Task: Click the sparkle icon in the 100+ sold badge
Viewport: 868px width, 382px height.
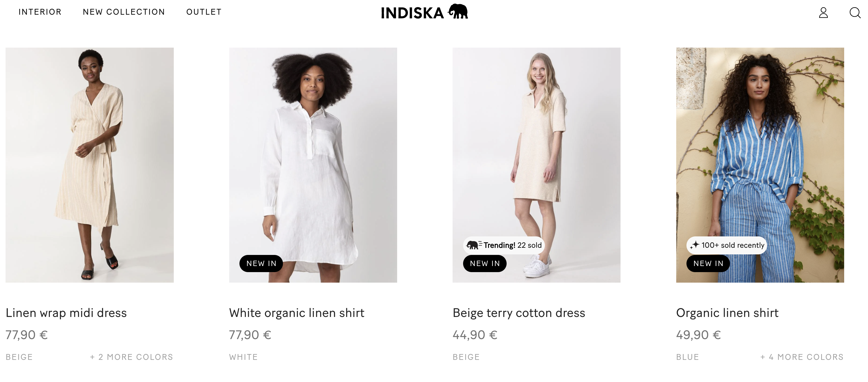Action: 695,245
